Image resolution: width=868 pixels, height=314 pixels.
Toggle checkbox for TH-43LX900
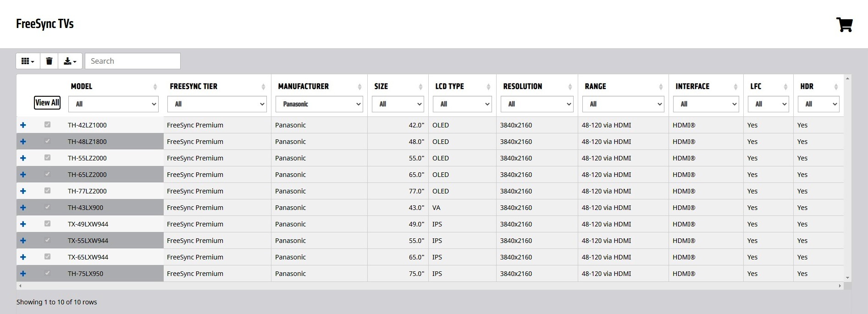tap(47, 207)
